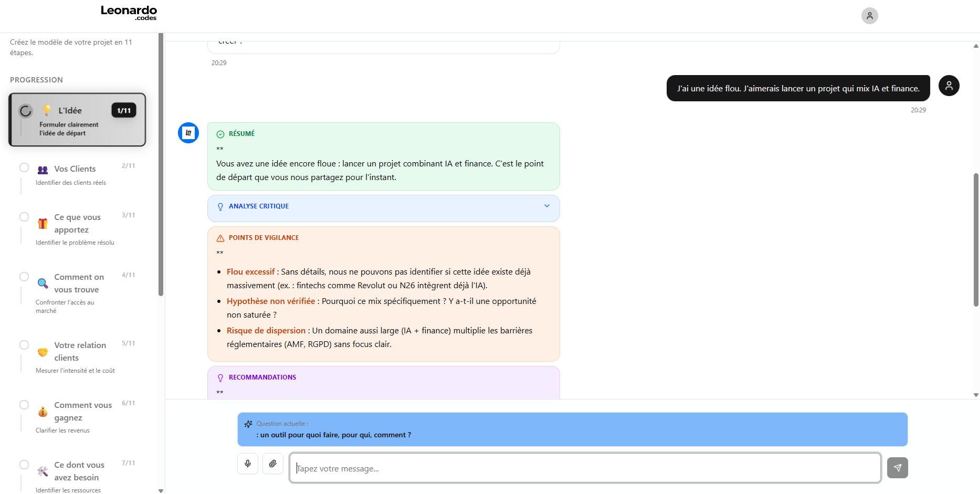Click the paperclip attachment button

point(273,464)
